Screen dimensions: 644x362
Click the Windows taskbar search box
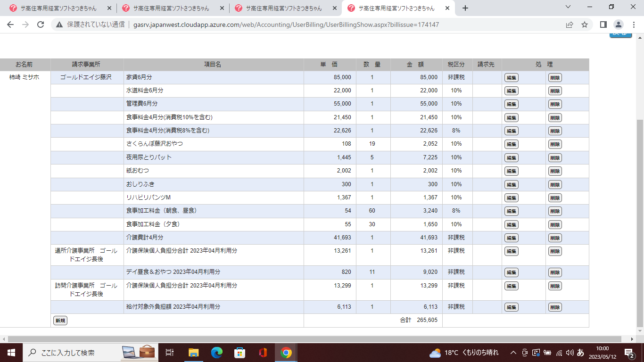tap(71, 353)
